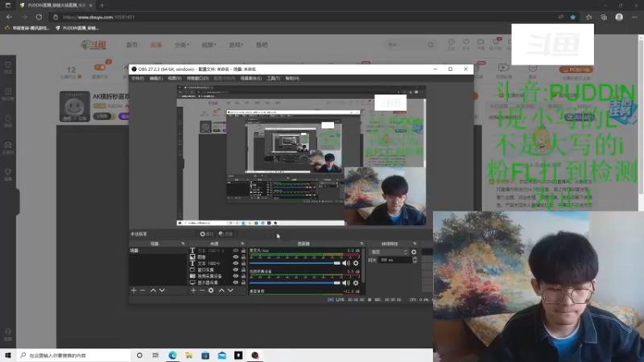Image resolution: width=644 pixels, height=362 pixels.
Task: Open the OBS 帮助(H) menu
Action: [292, 78]
